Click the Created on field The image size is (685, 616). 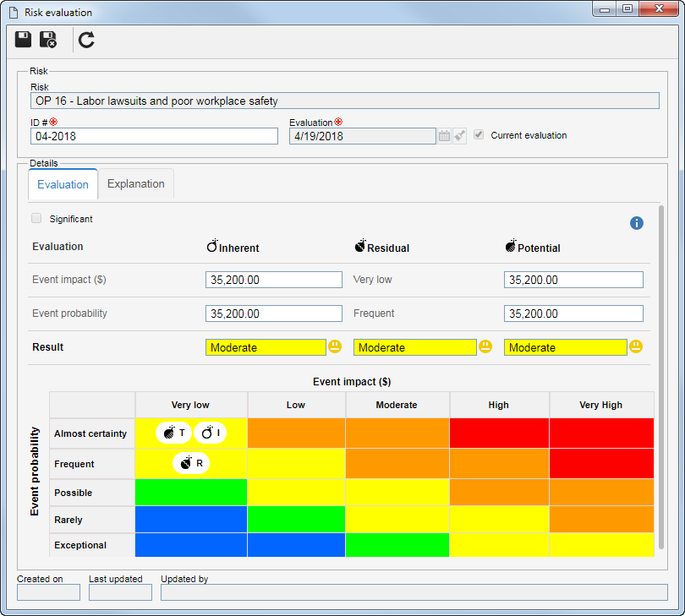click(x=48, y=592)
